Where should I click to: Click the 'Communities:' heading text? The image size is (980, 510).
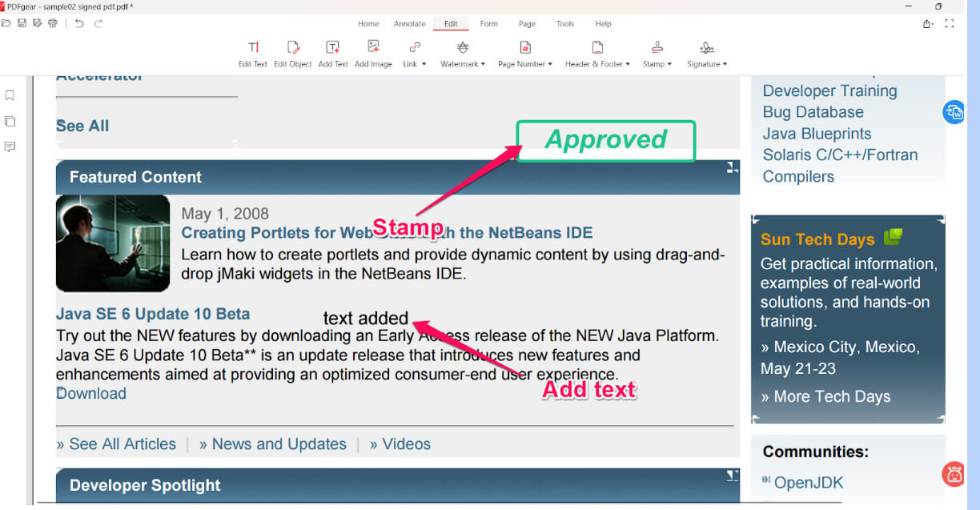pos(815,452)
